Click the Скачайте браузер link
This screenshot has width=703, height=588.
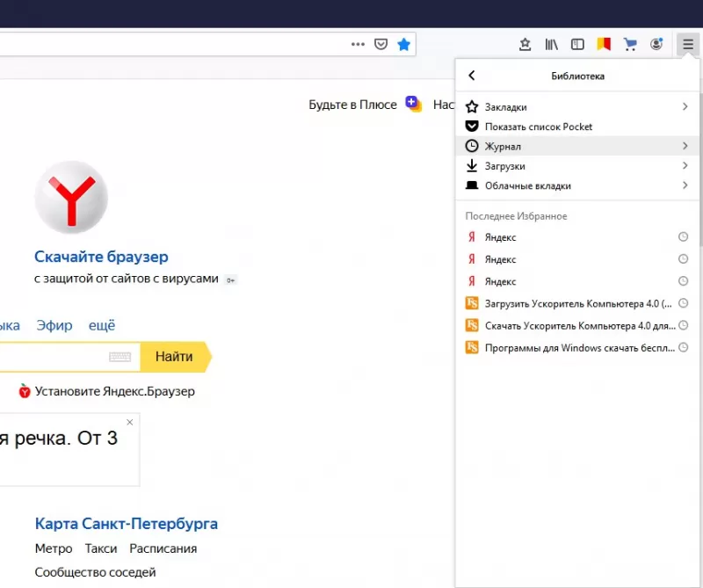pos(101,256)
